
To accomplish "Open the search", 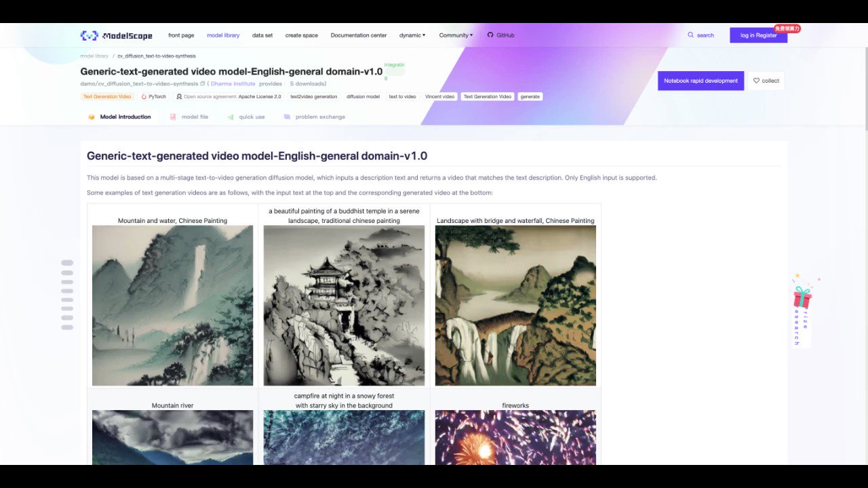I will tap(701, 35).
